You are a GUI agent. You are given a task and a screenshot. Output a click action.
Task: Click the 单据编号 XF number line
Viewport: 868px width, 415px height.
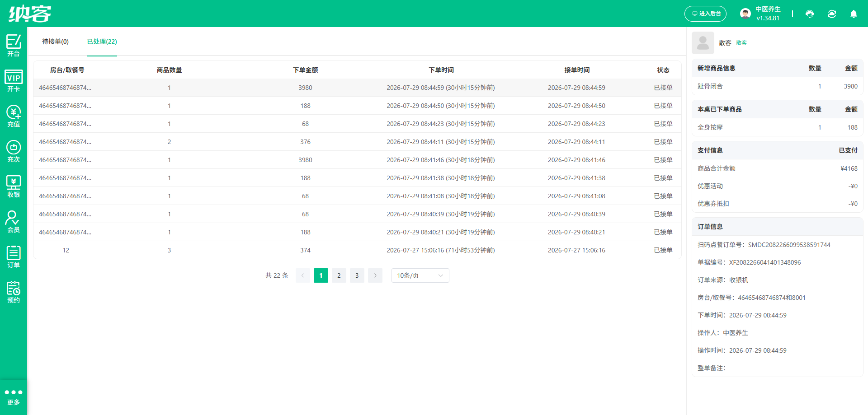(749, 262)
